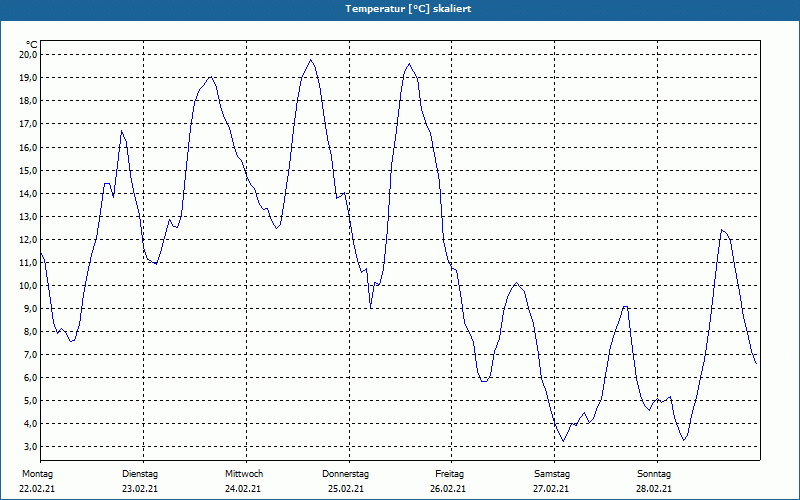Viewport: 800px width, 500px height.
Task: Select the 5,0 y-axis label
Action: [x=30, y=401]
